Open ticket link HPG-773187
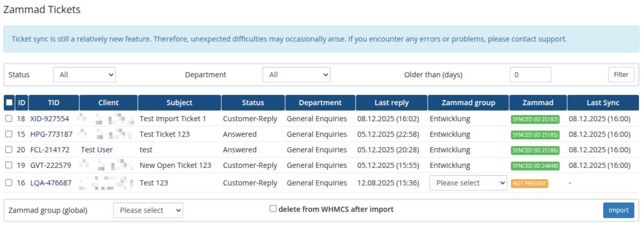The width and height of the screenshot is (644, 226). point(52,134)
